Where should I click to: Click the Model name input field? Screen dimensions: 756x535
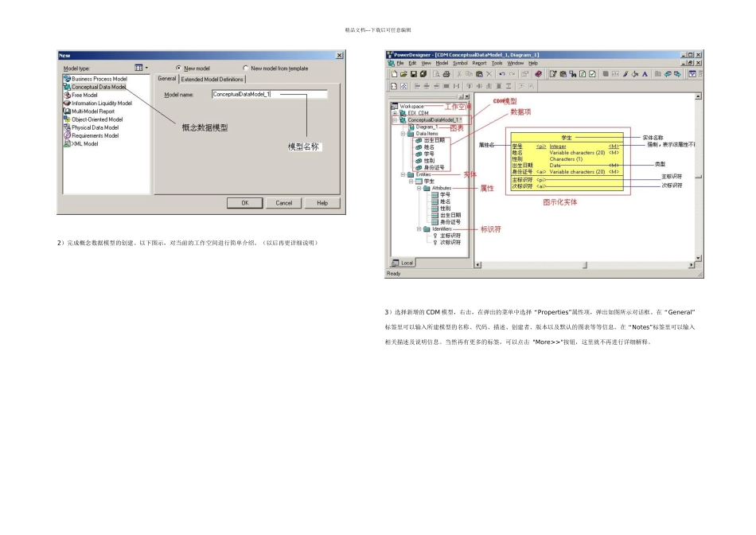point(270,94)
